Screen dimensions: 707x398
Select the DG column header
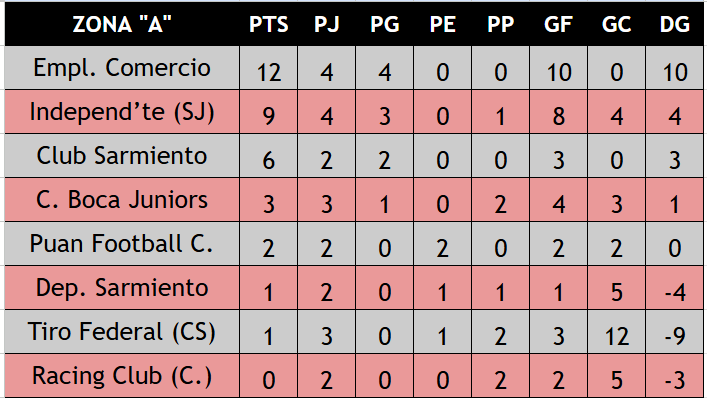pos(675,24)
